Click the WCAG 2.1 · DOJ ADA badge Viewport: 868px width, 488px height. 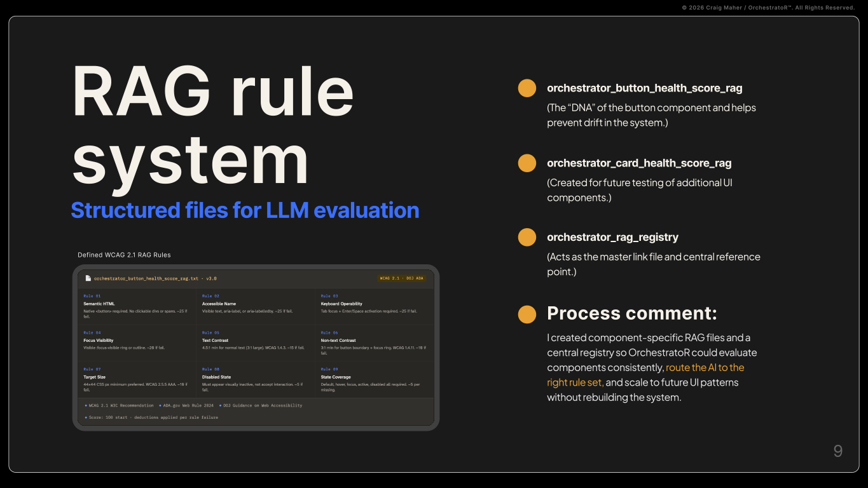coord(402,278)
